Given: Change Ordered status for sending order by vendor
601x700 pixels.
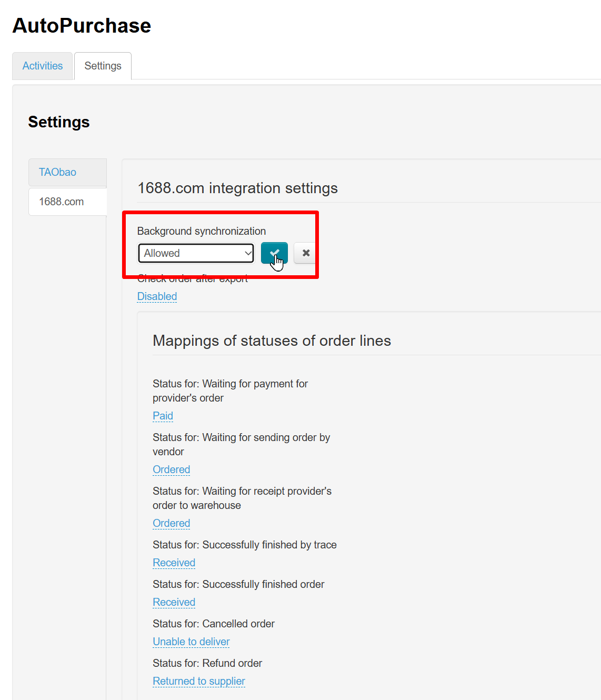Looking at the screenshot, I should coord(171,469).
